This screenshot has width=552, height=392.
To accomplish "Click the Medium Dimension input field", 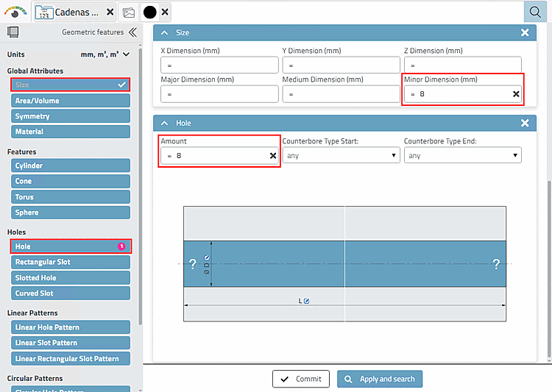I will [341, 94].
